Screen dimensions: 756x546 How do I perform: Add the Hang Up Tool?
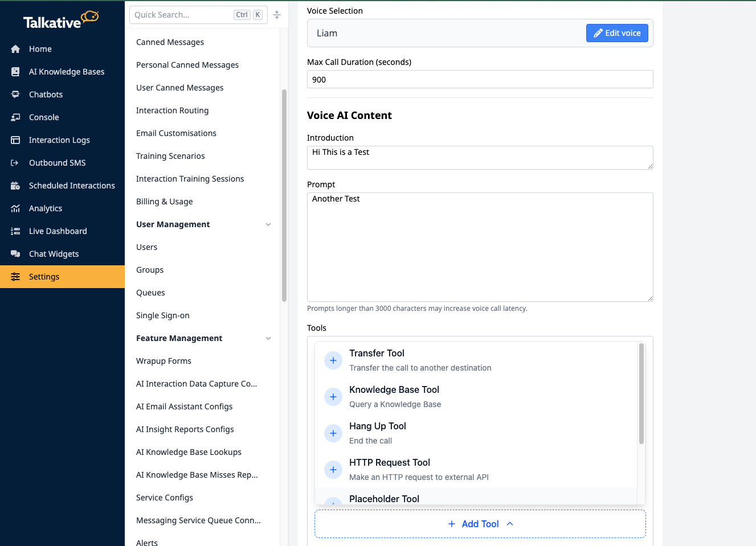[333, 433]
